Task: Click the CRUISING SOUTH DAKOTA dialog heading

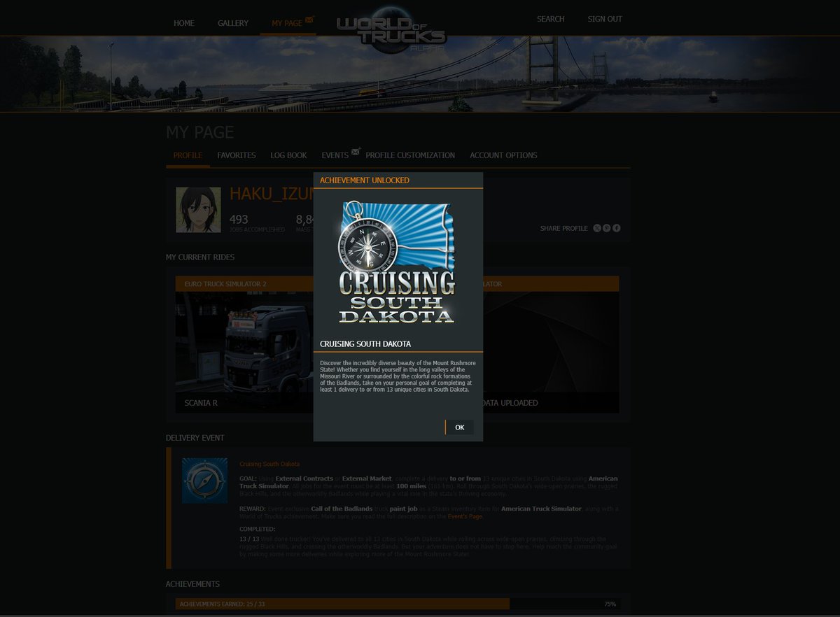Action: (365, 344)
